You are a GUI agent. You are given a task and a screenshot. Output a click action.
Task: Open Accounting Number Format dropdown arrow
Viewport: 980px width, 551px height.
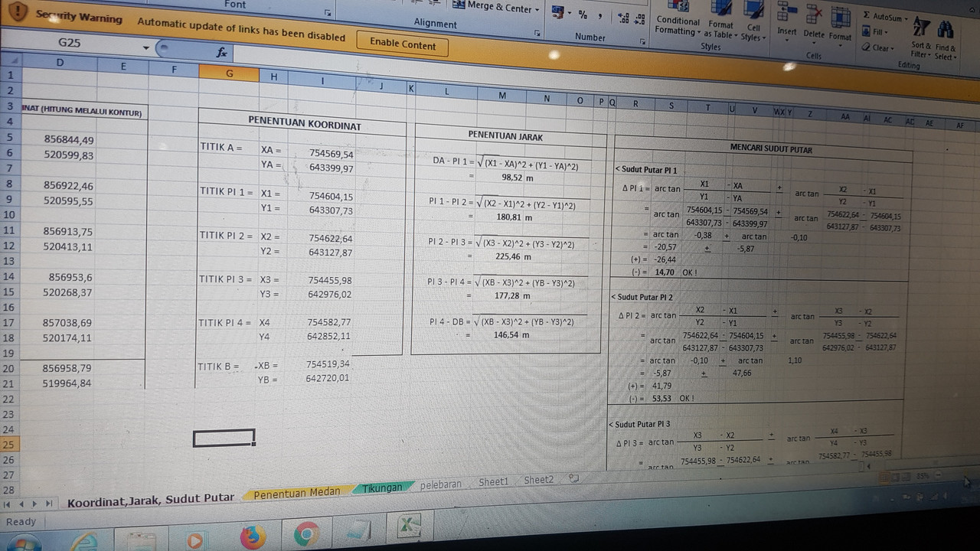tap(568, 14)
